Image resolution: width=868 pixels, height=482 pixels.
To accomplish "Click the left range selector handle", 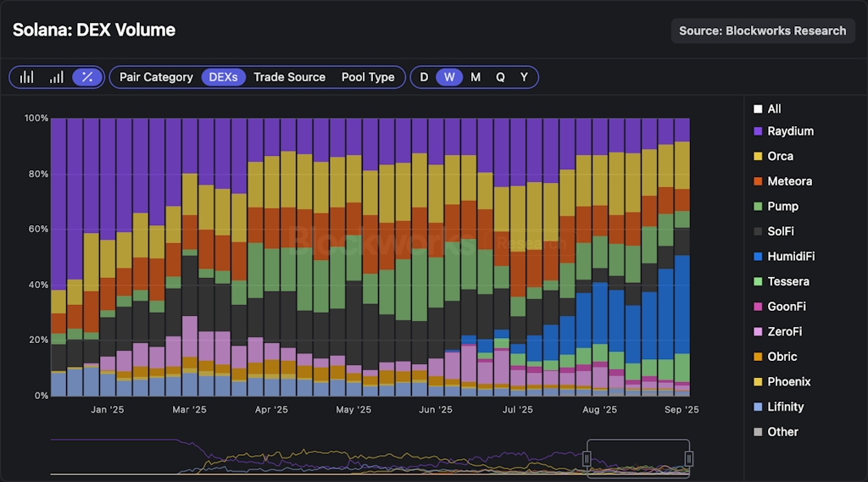I will (587, 458).
